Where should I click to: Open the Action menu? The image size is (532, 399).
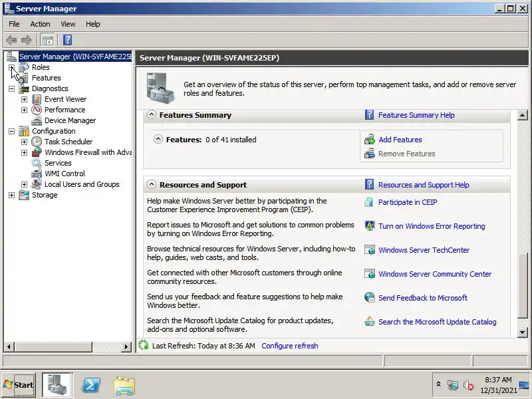tap(40, 24)
